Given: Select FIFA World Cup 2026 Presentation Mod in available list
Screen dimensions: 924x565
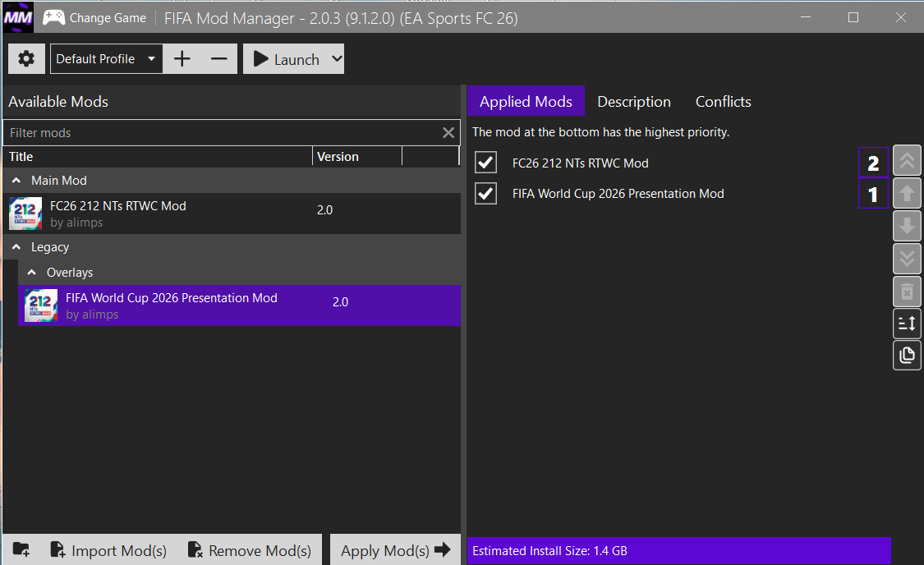Looking at the screenshot, I should tap(239, 305).
